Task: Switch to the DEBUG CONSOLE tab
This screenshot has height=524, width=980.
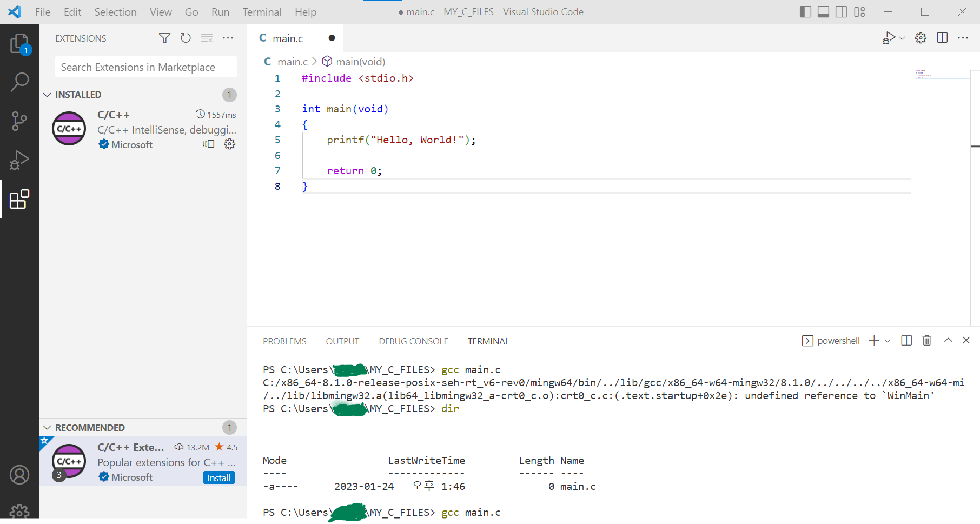Action: [413, 341]
